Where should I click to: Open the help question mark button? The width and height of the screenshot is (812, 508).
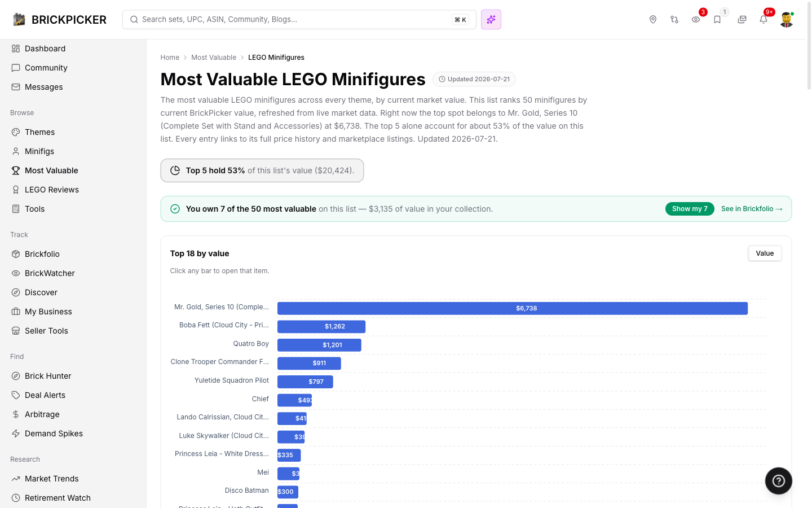[779, 481]
